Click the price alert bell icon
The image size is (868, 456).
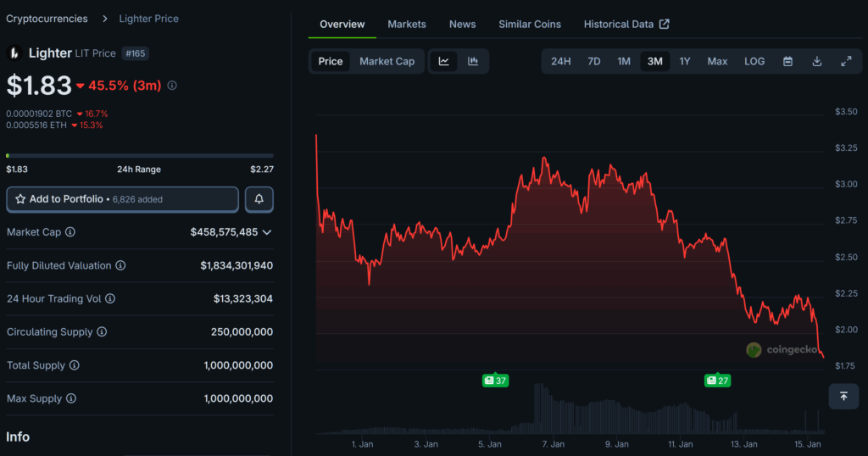pyautogui.click(x=259, y=199)
